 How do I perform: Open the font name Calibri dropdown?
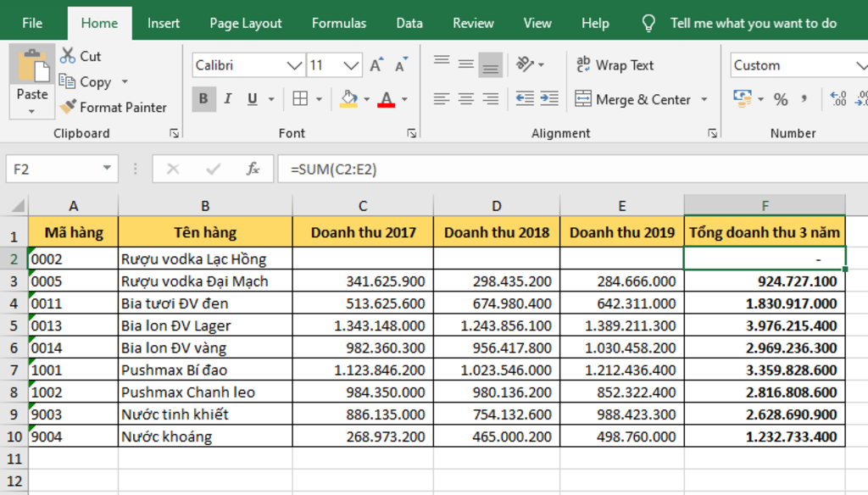coord(294,65)
